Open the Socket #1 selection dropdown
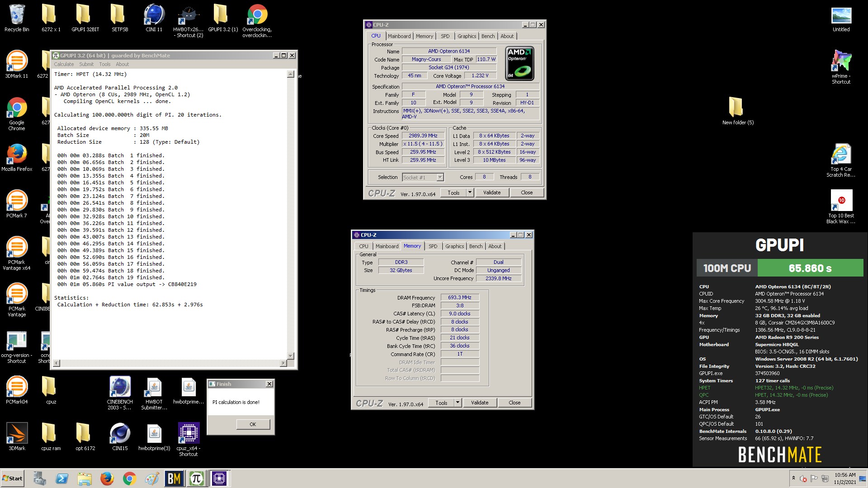 pyautogui.click(x=423, y=178)
